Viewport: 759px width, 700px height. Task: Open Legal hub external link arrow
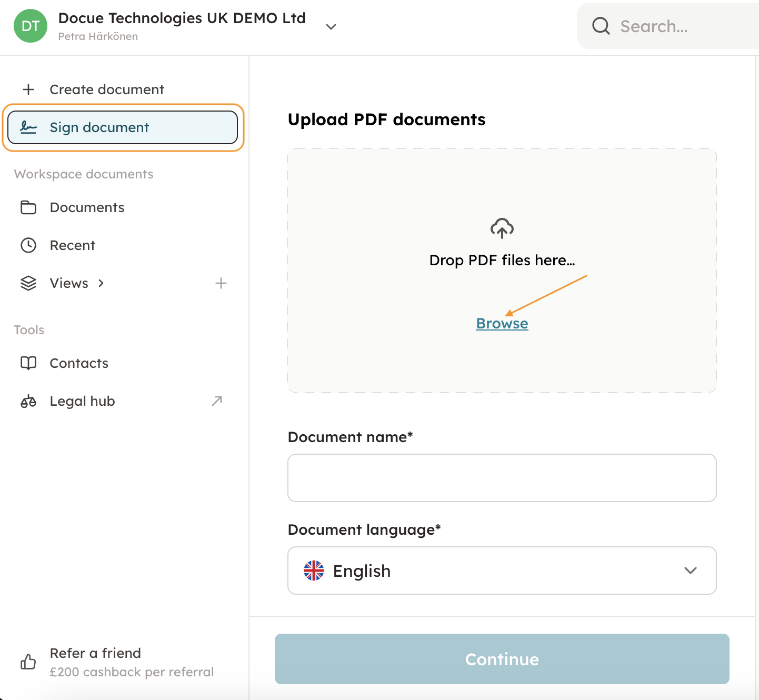(217, 401)
